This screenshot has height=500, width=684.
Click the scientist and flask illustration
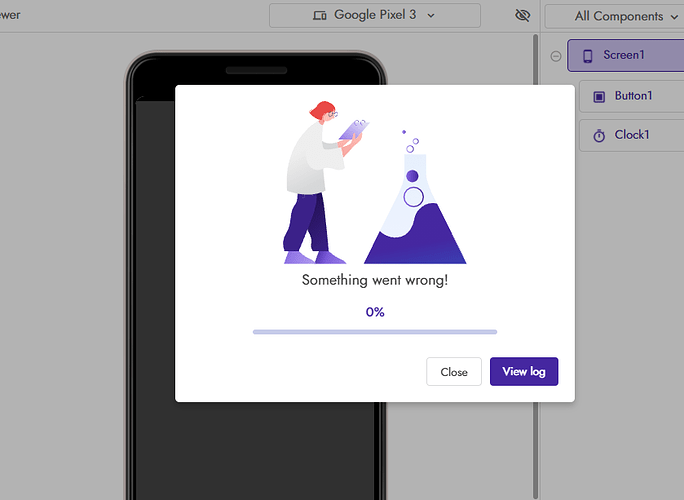pyautogui.click(x=375, y=182)
